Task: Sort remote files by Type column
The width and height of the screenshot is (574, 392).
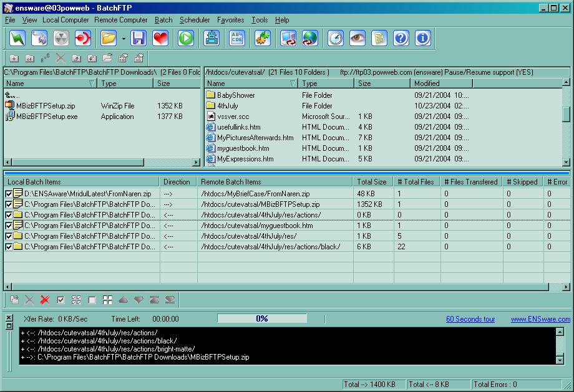Action: pyautogui.click(x=326, y=84)
